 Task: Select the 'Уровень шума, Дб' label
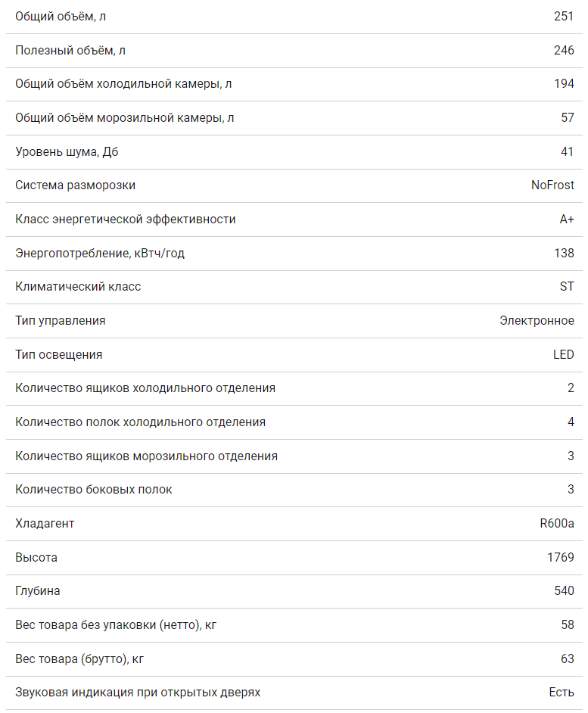(x=67, y=151)
